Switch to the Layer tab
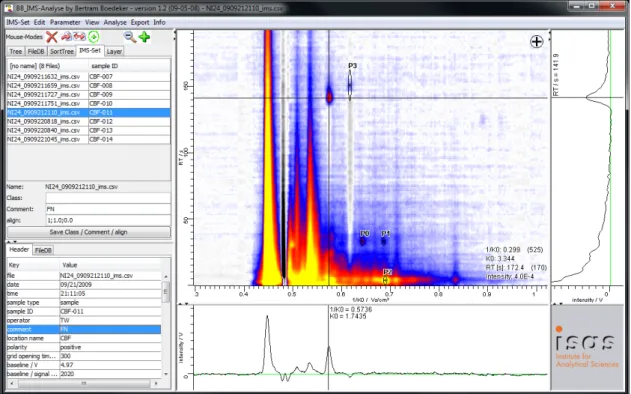 (114, 52)
